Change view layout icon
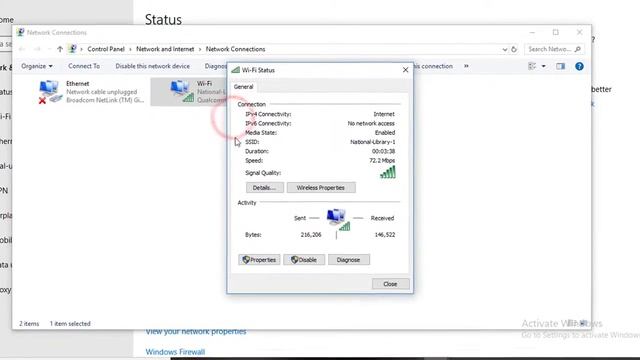640x360 pixels. [532, 66]
